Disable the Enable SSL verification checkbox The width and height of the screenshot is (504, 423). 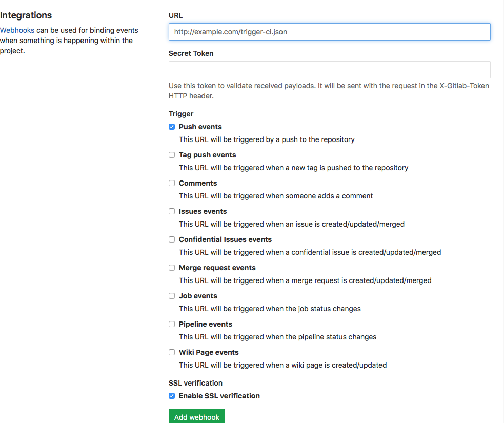172,396
